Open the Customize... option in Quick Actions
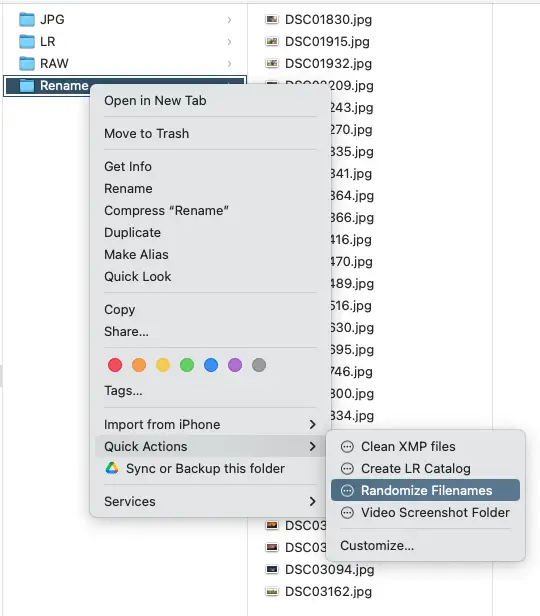Viewport: 540px width, 616px height. pos(377,545)
